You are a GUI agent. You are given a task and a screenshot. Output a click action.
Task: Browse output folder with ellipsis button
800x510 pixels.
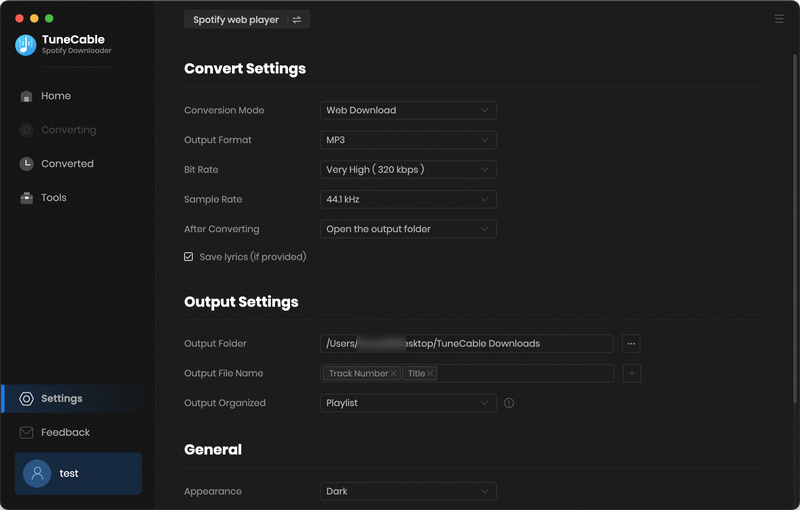coord(631,344)
